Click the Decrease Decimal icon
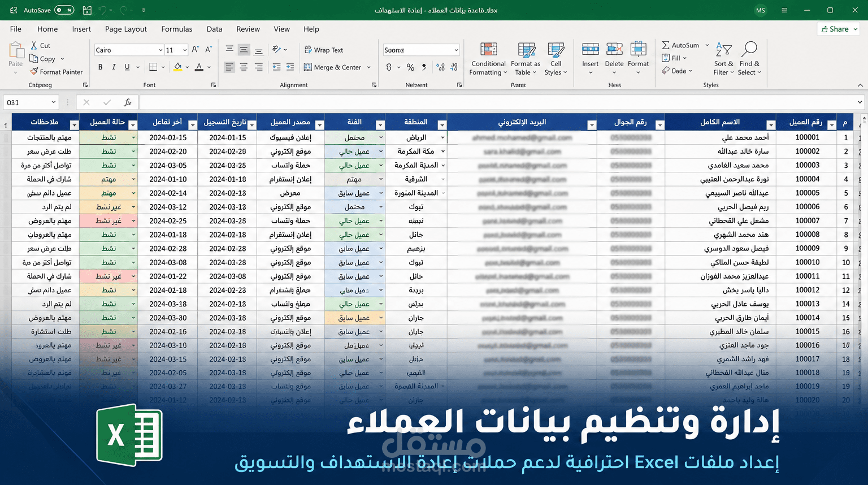868x485 pixels. tap(454, 67)
